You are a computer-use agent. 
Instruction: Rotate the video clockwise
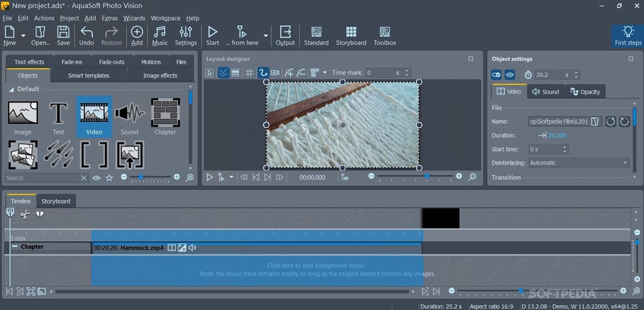624,122
